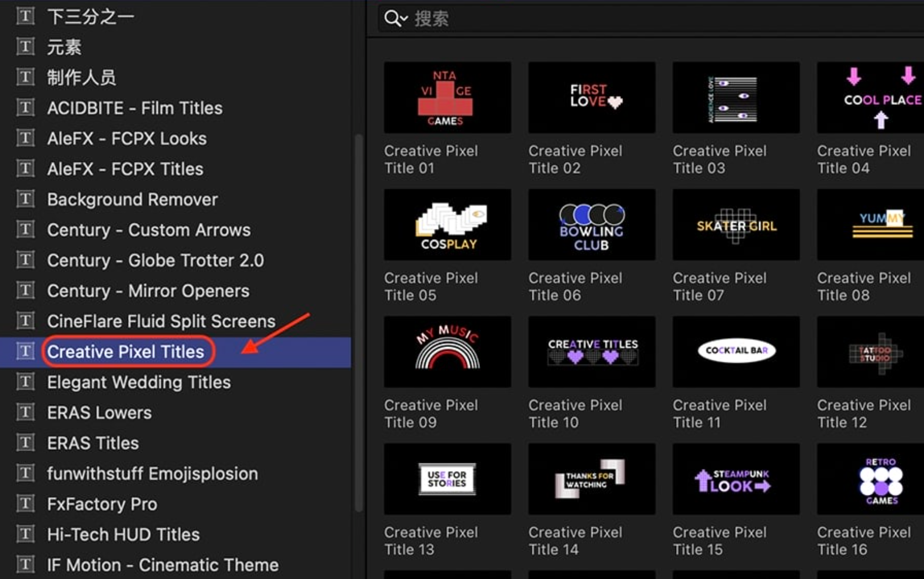
Task: Click the T icon next to 元素
Action: pyautogui.click(x=25, y=47)
